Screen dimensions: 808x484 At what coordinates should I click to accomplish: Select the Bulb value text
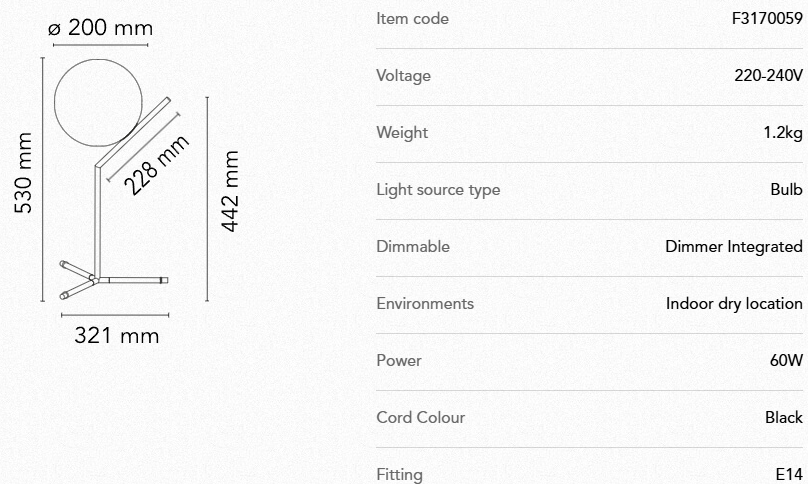(x=786, y=190)
